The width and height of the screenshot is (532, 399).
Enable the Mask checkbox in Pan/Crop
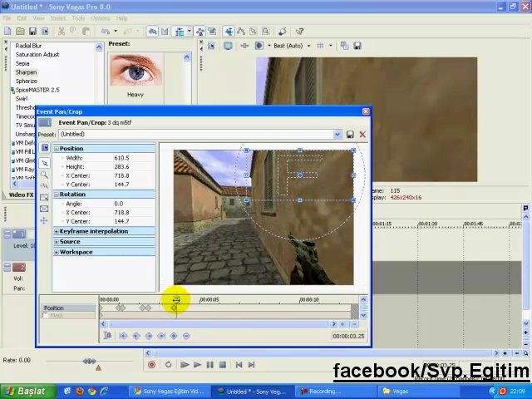click(45, 316)
